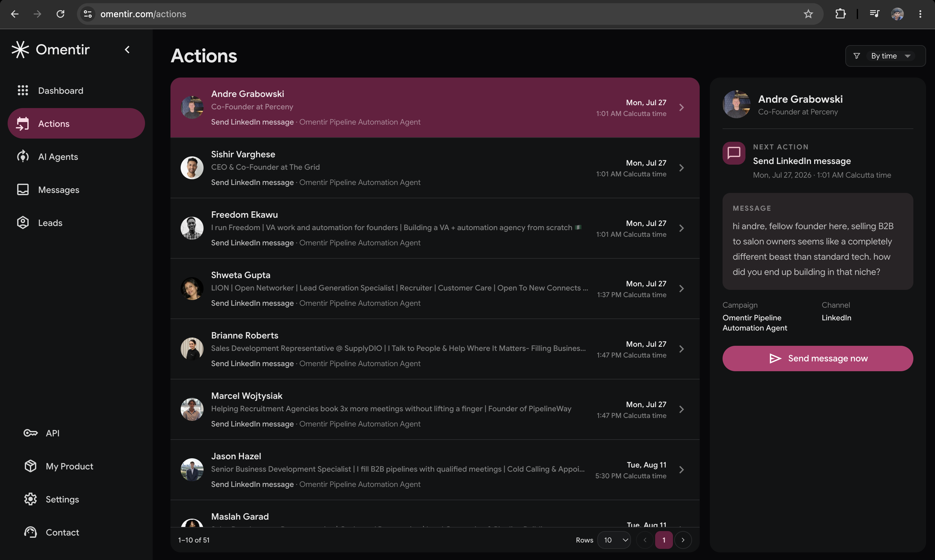The width and height of the screenshot is (935, 560).
Task: Open Dashboard from the sidebar
Action: tap(76, 91)
